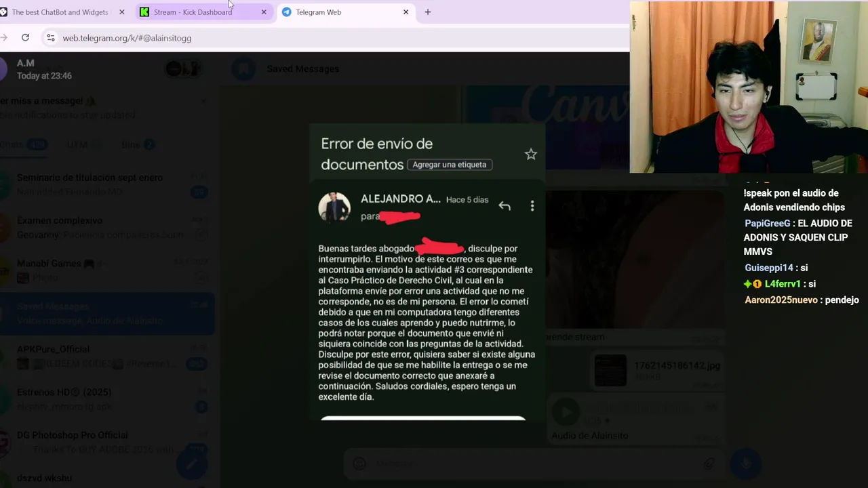Click the Message input field
This screenshot has width=868, height=488.
536,464
